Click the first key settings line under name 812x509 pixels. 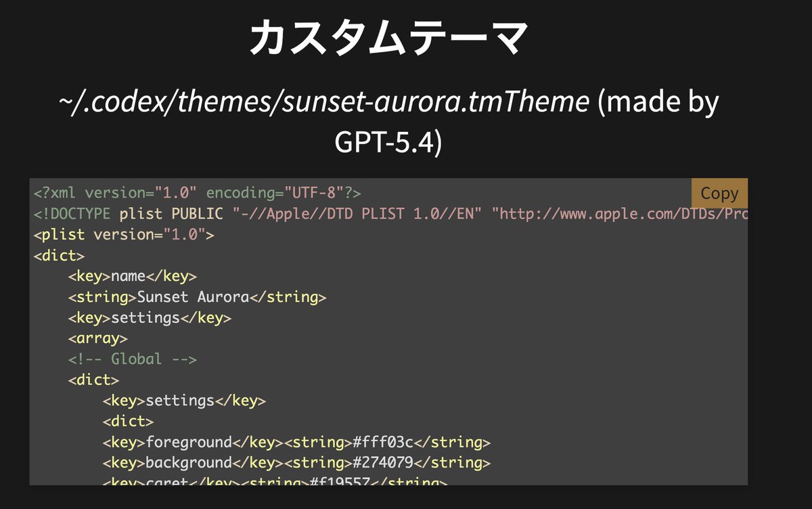coord(150,317)
